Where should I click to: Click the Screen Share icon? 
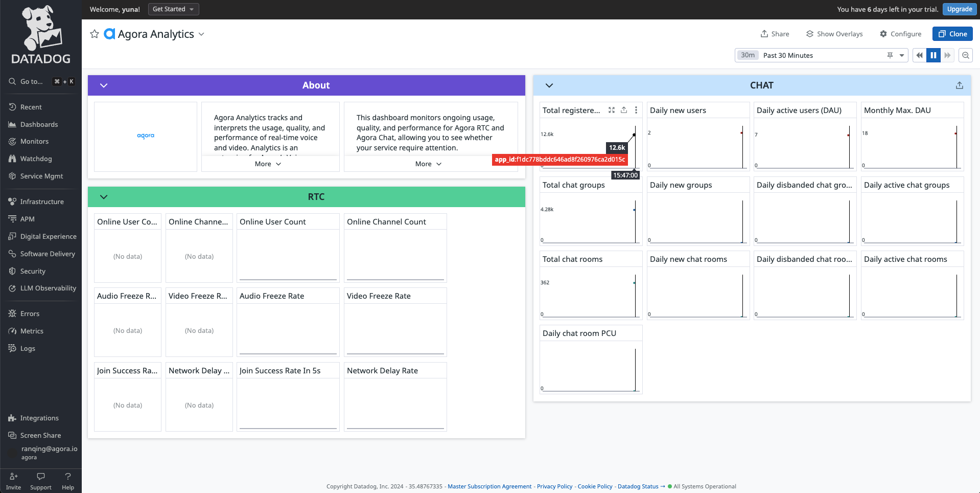pos(12,435)
